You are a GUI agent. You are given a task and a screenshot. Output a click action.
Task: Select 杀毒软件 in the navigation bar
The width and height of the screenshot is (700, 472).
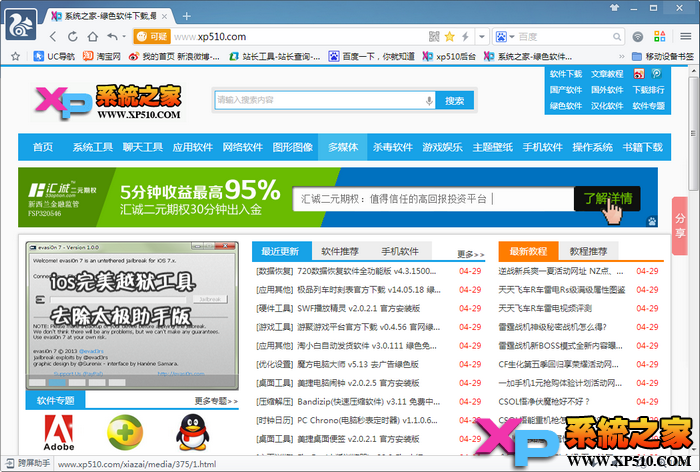tap(392, 147)
